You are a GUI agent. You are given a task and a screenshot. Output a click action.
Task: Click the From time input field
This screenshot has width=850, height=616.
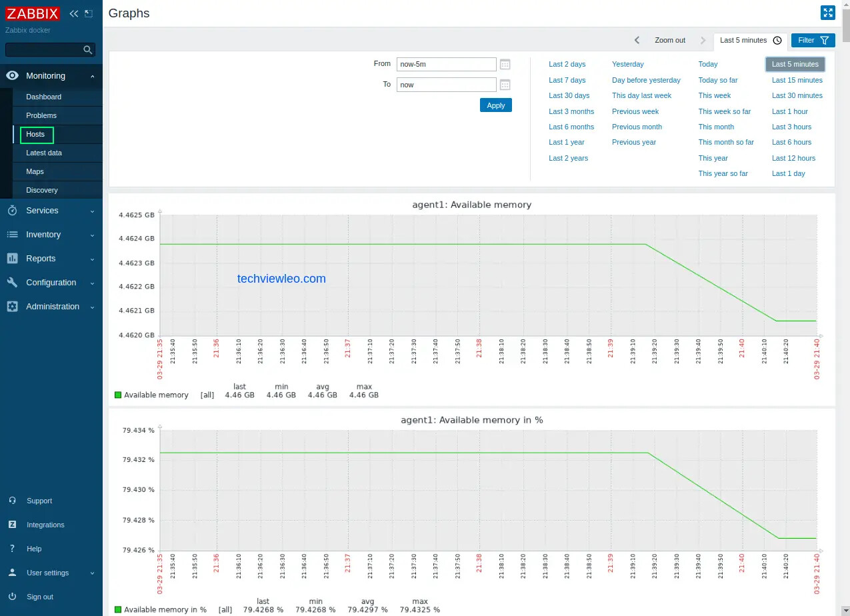(x=446, y=65)
